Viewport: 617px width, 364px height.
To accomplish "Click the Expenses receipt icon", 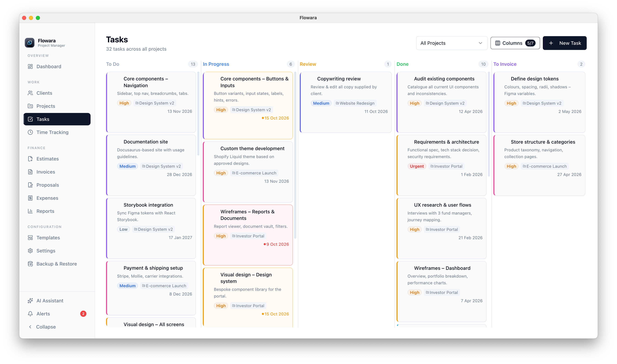I will 30,198.
